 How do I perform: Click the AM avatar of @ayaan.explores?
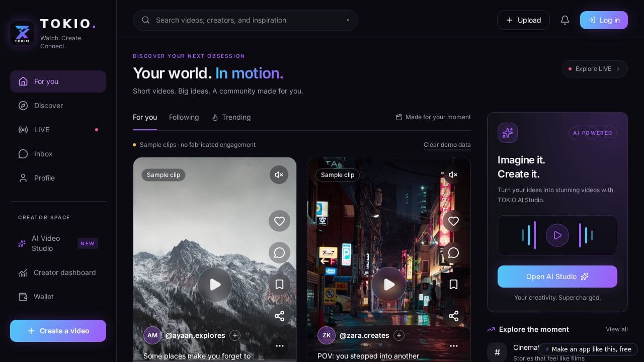[152, 335]
